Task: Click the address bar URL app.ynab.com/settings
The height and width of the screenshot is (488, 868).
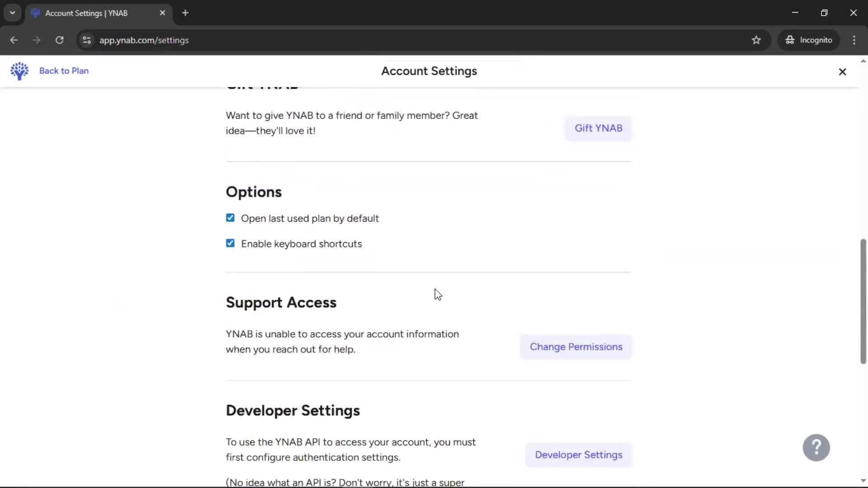Action: [144, 40]
